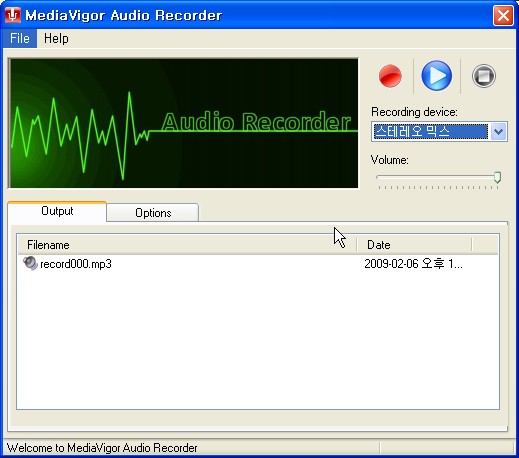519x458 pixels.
Task: Click the speaker icon beside record000.mp3
Action: coord(30,263)
